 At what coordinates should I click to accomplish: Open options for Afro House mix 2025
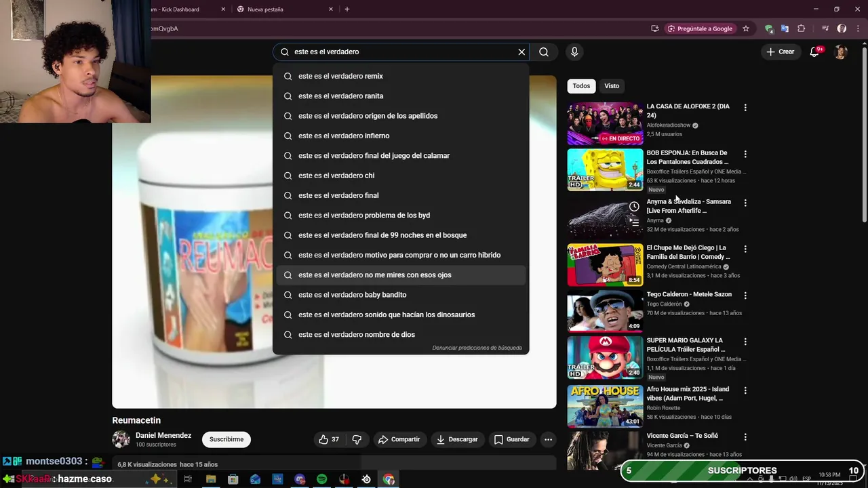tap(745, 390)
